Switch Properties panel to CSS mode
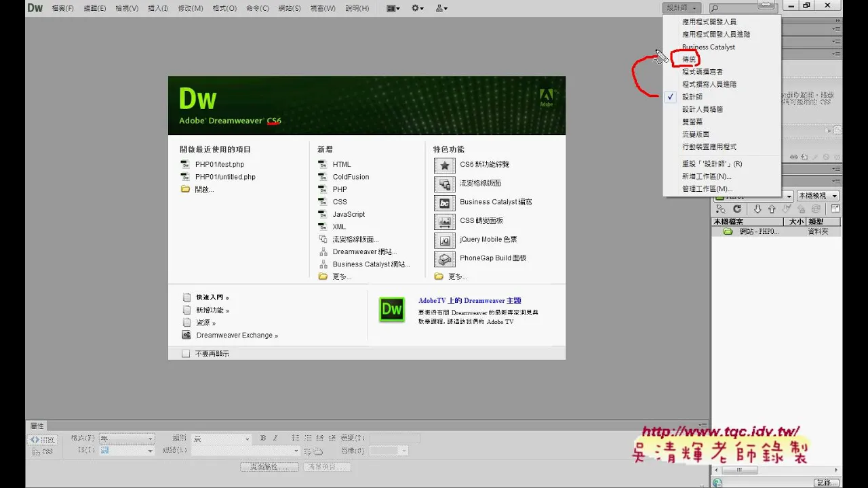 [43, 451]
